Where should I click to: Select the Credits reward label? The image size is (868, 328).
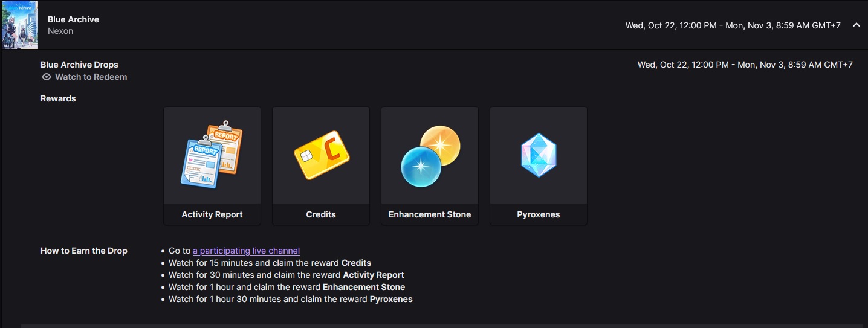(x=321, y=214)
